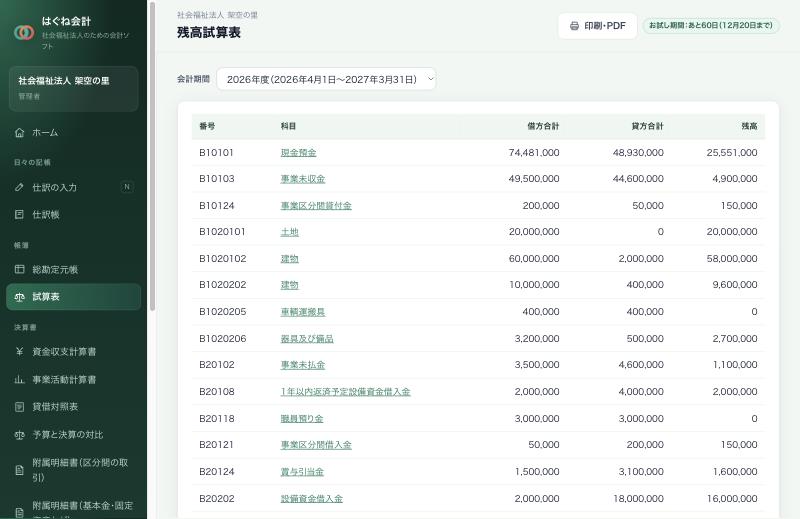Click balance 4,900,000 in row B10103
This screenshot has height=519, width=800.
pos(735,179)
